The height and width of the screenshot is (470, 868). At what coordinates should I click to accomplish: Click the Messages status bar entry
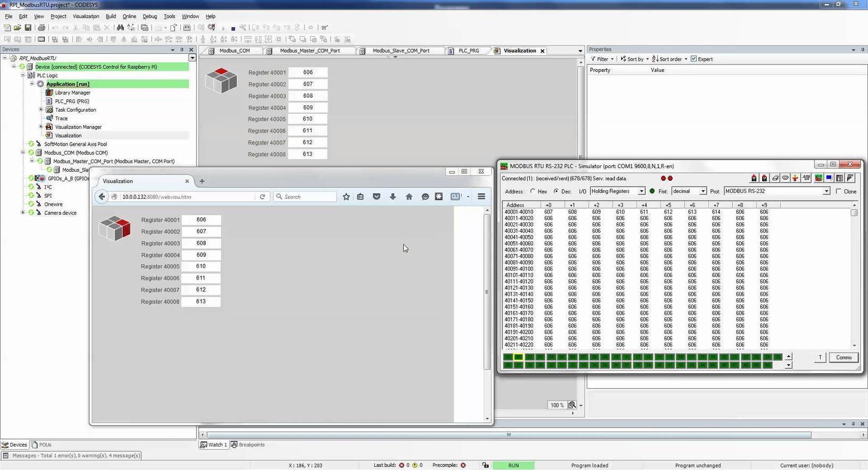pos(72,456)
